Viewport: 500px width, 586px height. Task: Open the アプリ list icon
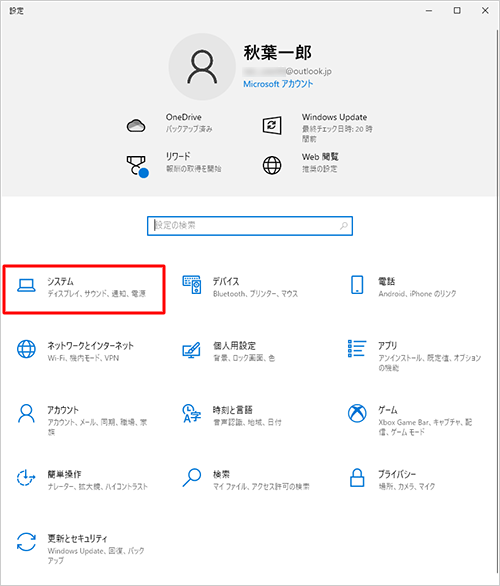click(x=357, y=348)
